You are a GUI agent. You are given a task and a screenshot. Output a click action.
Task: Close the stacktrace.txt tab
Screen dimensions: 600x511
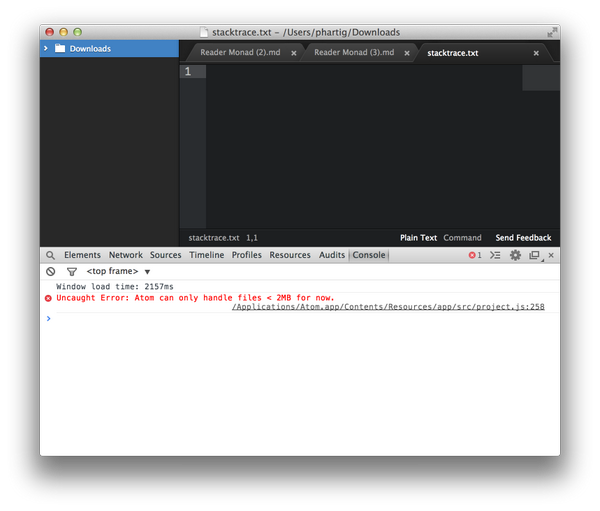click(x=536, y=53)
